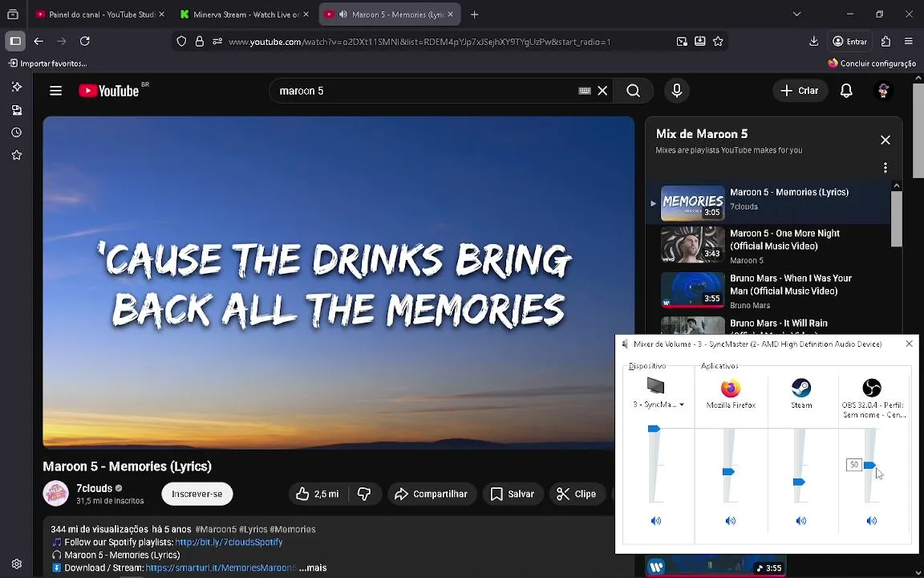Go back to previous page
924x578 pixels.
[x=38, y=41]
